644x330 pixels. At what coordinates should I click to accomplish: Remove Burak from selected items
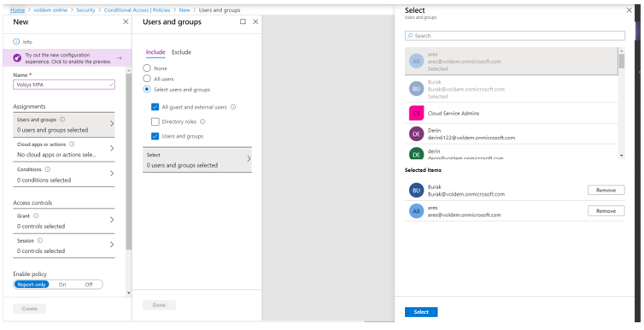click(606, 191)
